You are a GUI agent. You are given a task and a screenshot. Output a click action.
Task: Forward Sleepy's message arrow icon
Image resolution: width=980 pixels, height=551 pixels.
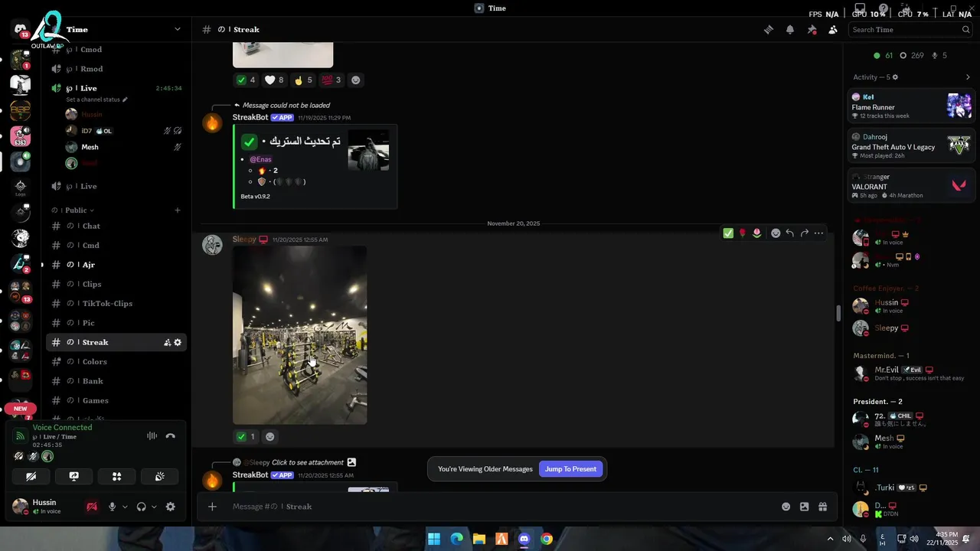[x=804, y=233]
